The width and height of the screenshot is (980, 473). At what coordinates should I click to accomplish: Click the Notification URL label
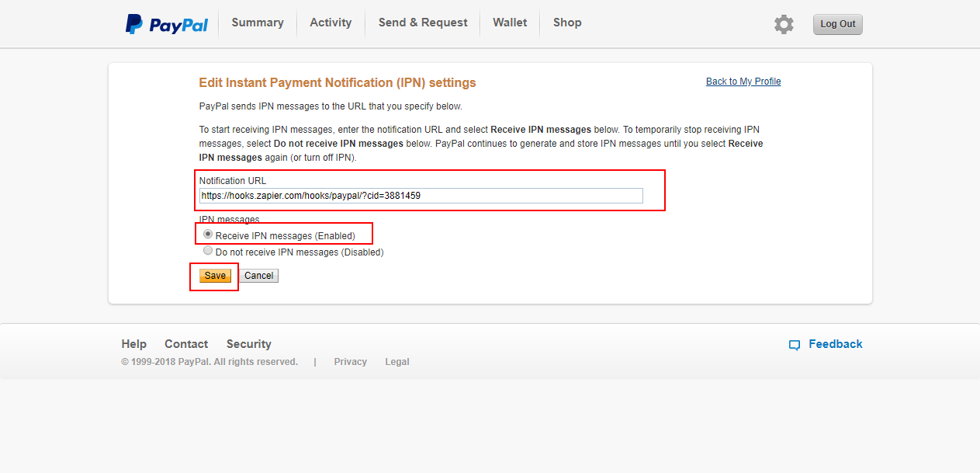(x=233, y=181)
